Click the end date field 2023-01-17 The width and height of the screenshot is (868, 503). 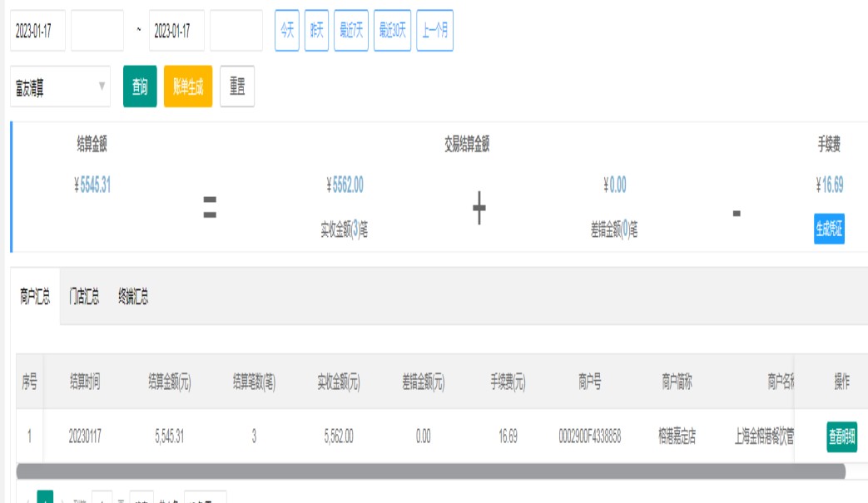(176, 31)
